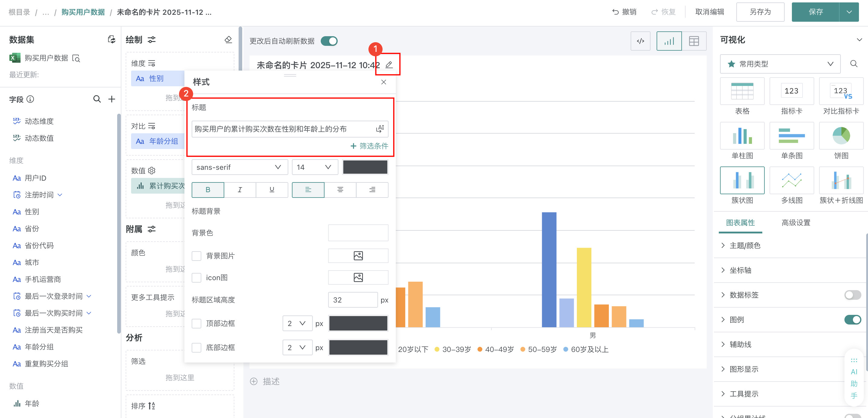The image size is (868, 418).
Task: Switch to 高级设置 tab
Action: coord(796,223)
